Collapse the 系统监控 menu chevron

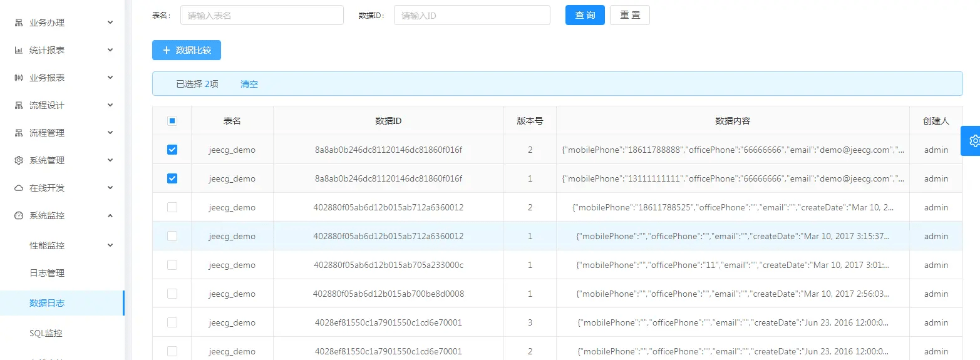pyautogui.click(x=110, y=215)
